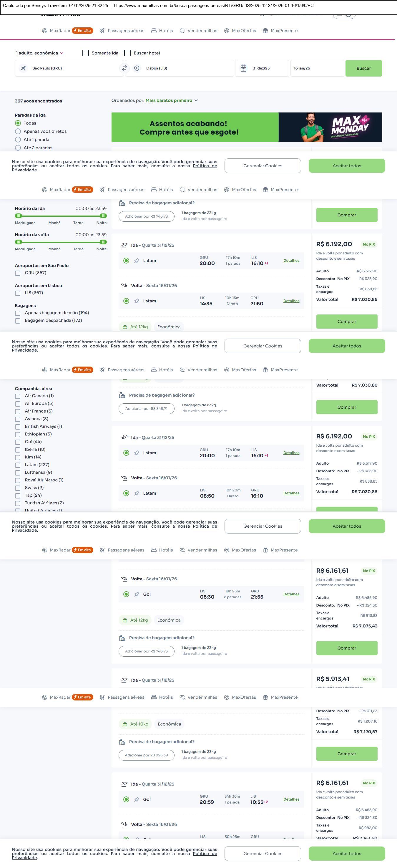Click the calendar icon beside 31 dez/25
397x868 pixels.
243,68
